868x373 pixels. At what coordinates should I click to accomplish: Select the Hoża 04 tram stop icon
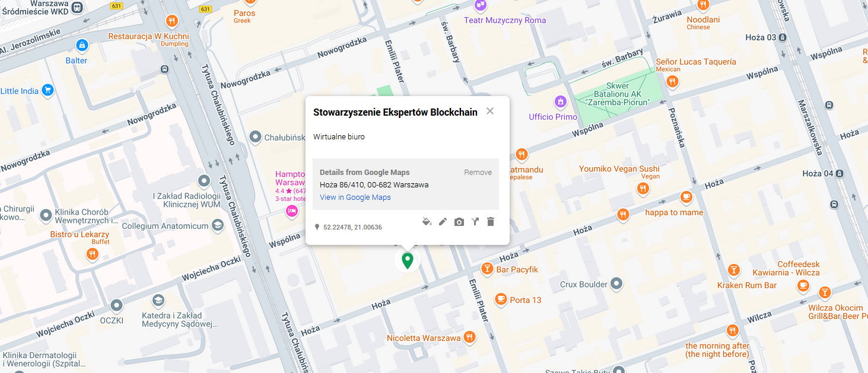click(840, 174)
